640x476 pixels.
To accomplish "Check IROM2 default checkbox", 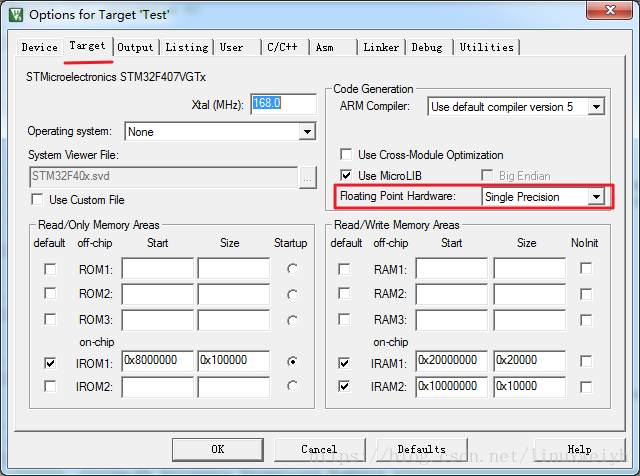I will [50, 386].
